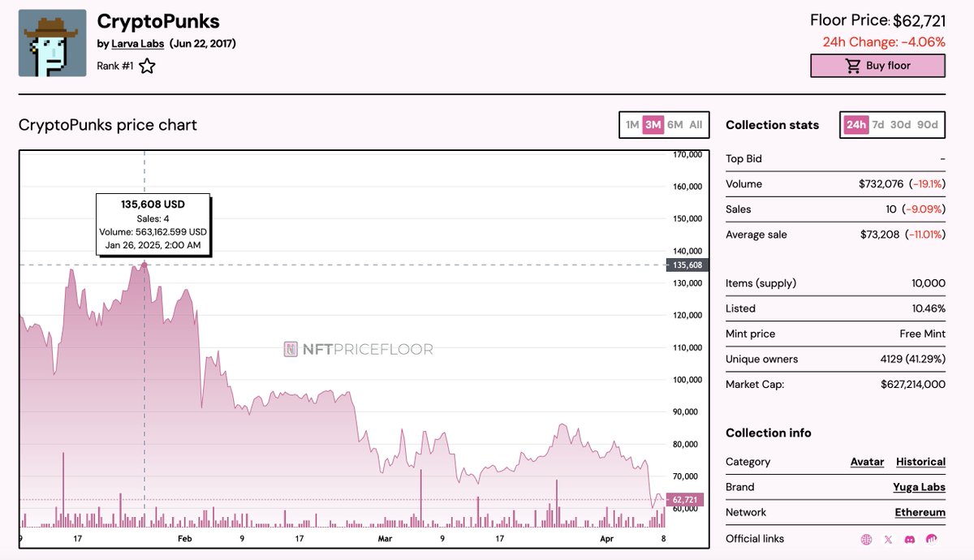Click the Mar label on chart axis
Screen dimensions: 974x560
point(385,538)
